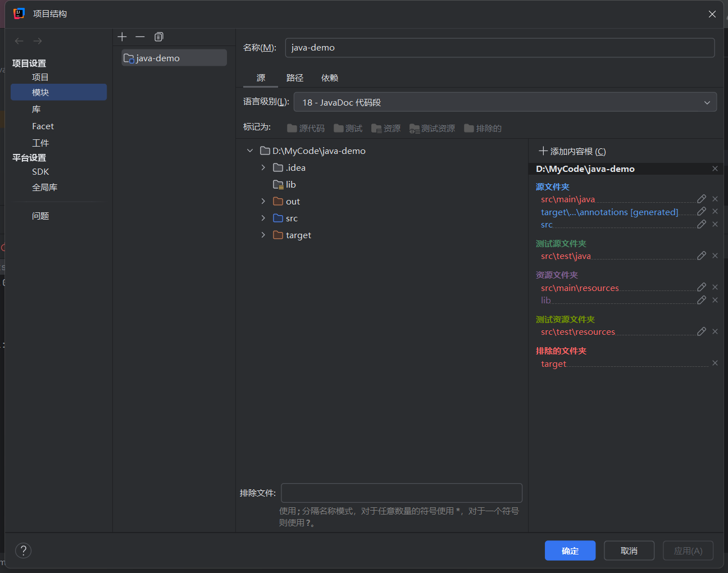Viewport: 728px width, 573px height.
Task: Click 确定 to confirm
Action: tap(570, 551)
